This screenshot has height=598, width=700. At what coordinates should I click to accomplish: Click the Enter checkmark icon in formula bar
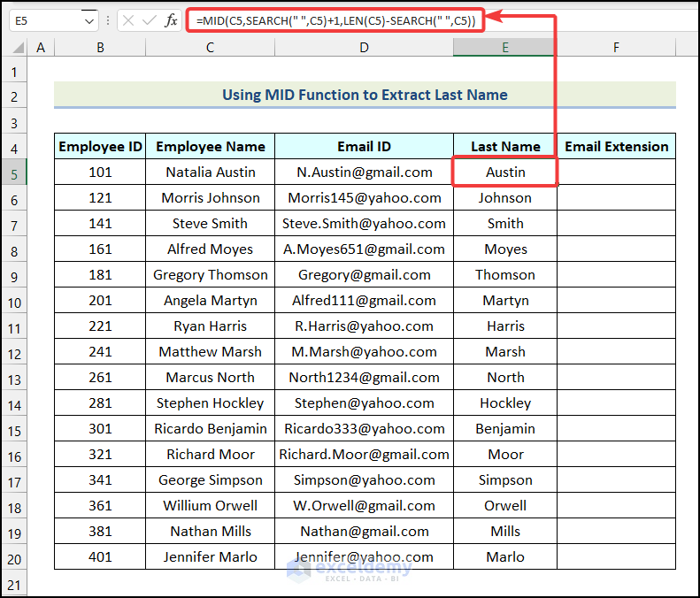click(149, 20)
